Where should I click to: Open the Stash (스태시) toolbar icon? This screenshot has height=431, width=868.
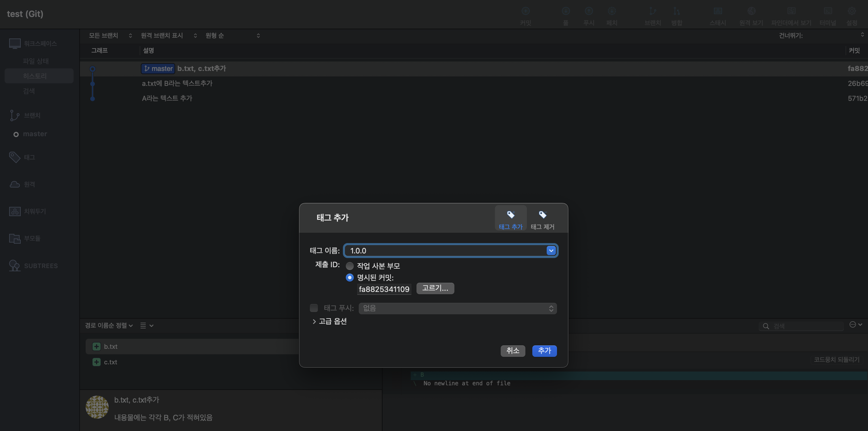point(718,11)
